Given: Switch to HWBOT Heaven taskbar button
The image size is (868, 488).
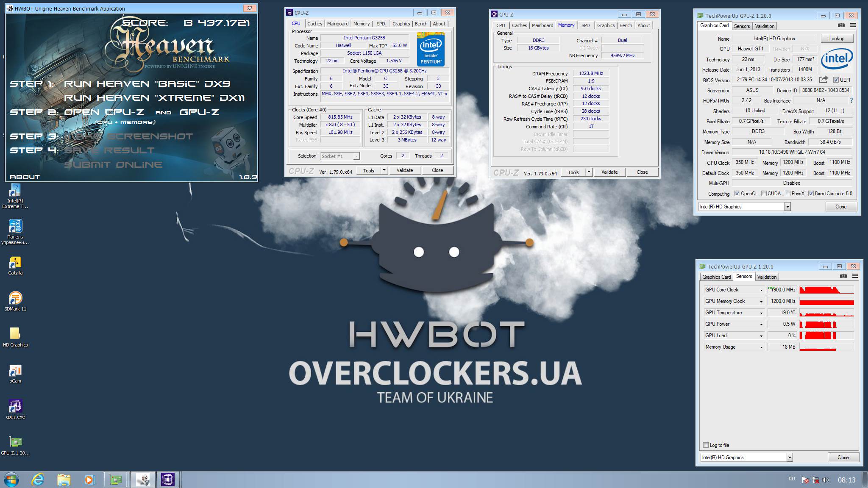Looking at the screenshot, I should (x=142, y=480).
